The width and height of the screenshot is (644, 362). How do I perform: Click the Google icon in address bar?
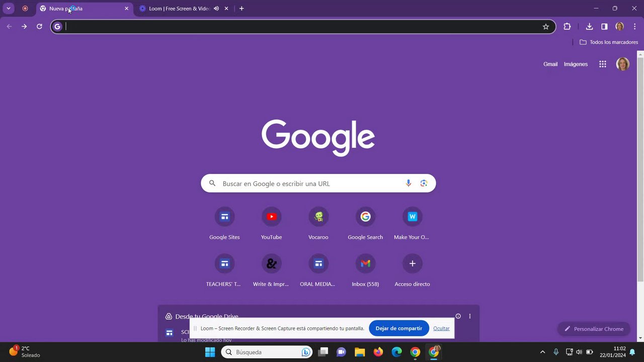(58, 27)
